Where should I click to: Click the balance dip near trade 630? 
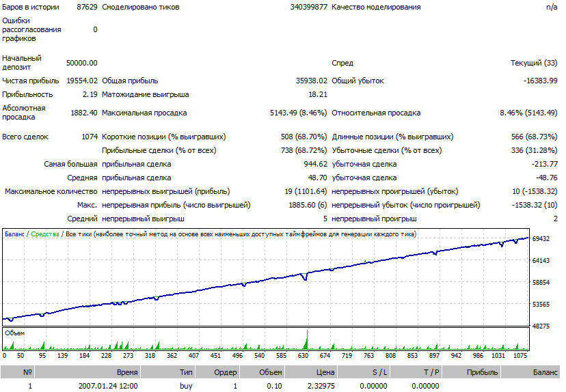[305, 277]
